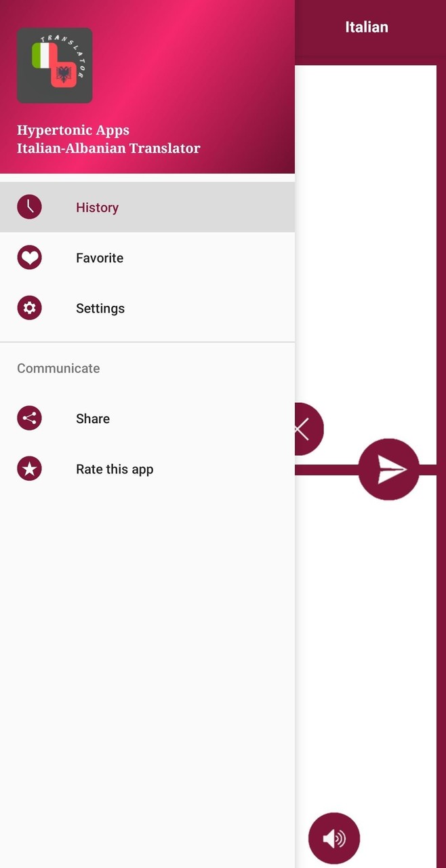Go to the Settings menu entry
This screenshot has height=868, width=446.
[100, 309]
